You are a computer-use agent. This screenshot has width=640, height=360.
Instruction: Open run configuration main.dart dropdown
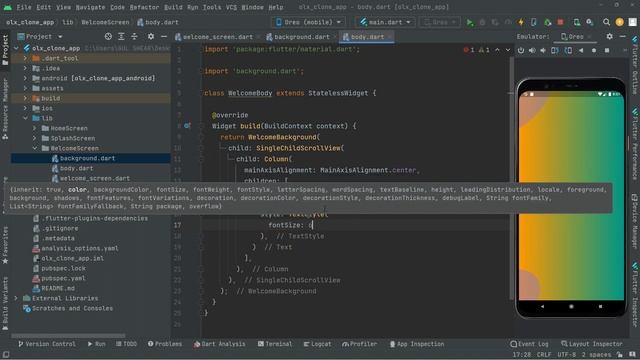tap(386, 22)
